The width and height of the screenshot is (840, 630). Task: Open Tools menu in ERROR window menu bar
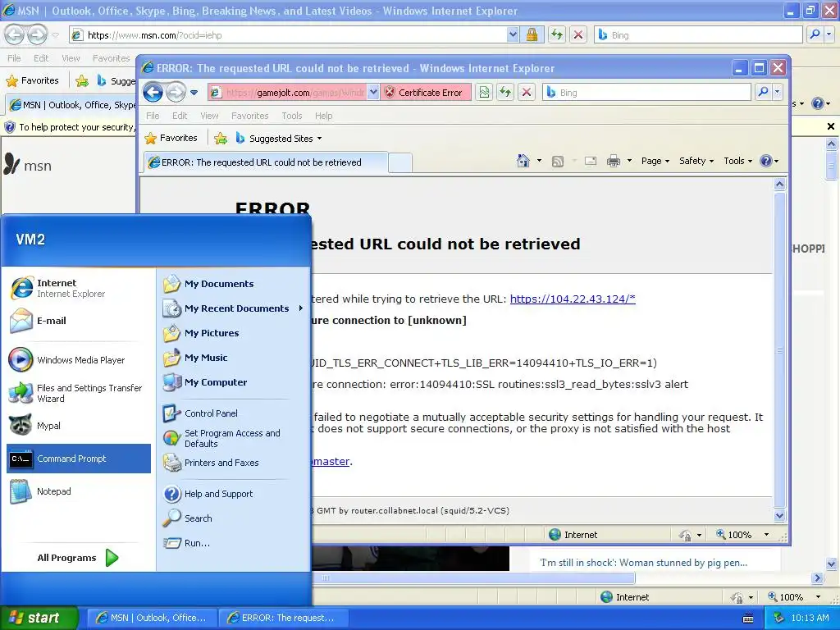[292, 116]
